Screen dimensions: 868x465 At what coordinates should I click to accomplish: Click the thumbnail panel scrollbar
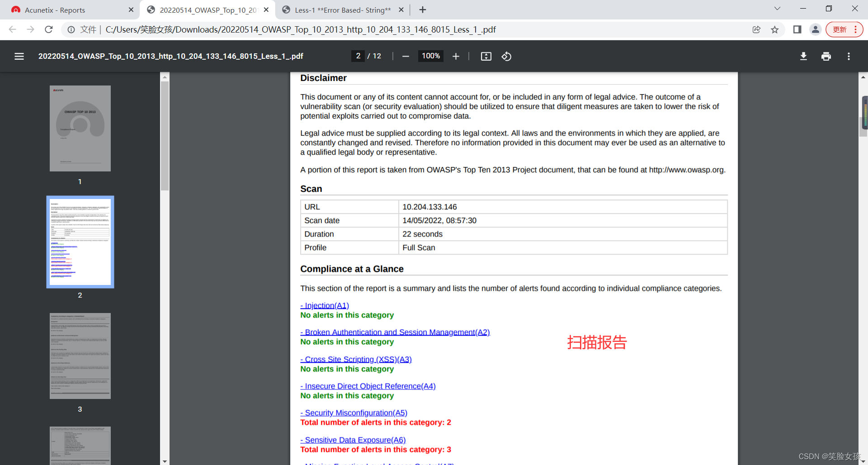point(165,136)
